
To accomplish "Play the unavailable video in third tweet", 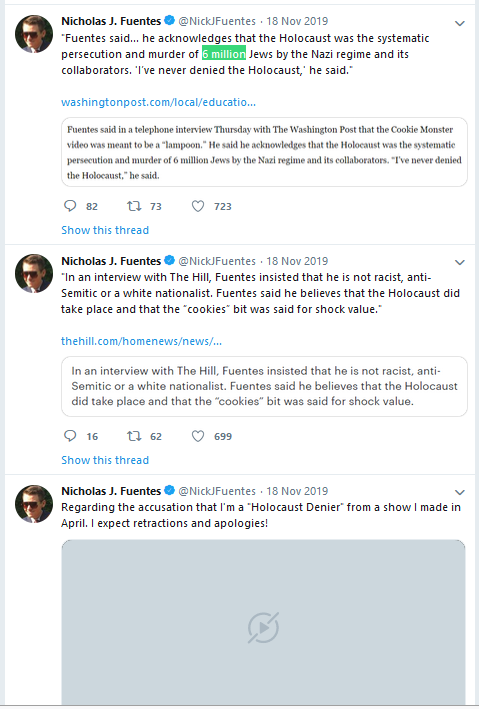I will [263, 628].
